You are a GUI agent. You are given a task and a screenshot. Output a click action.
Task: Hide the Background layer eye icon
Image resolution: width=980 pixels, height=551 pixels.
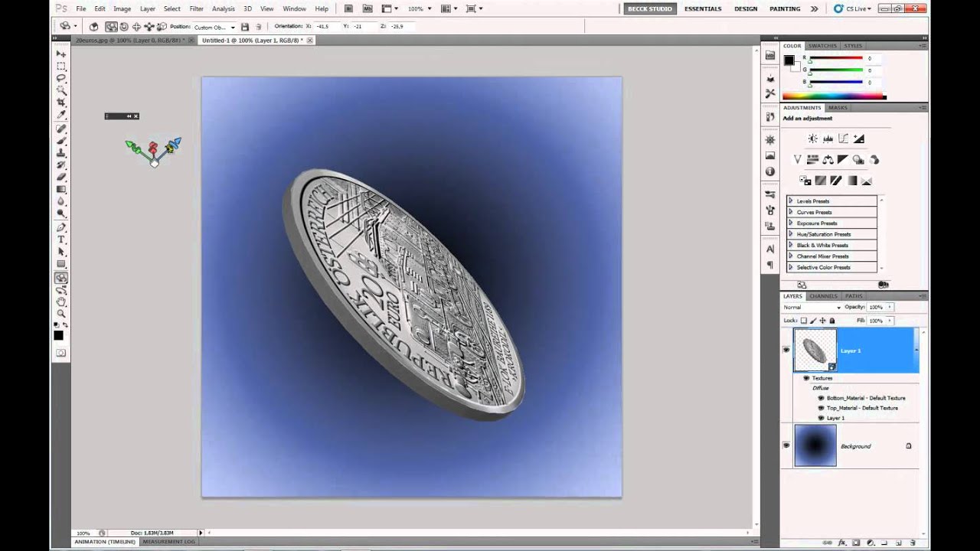coord(786,445)
